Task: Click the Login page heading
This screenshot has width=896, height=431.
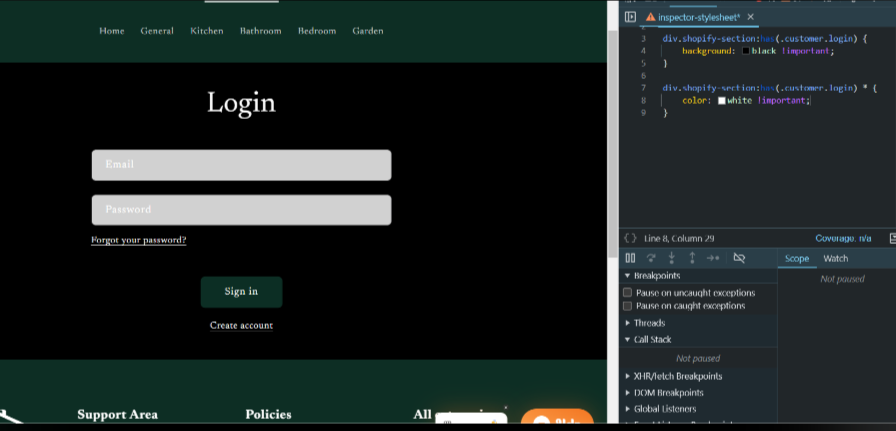Action: tap(241, 103)
